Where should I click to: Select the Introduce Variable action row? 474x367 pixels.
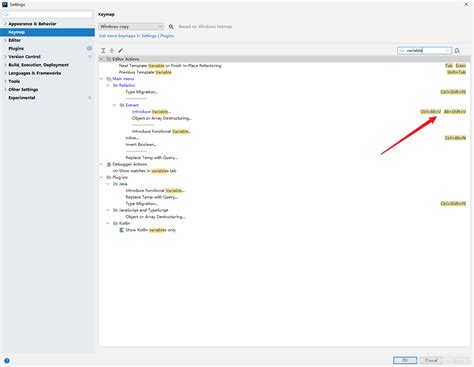(284, 112)
